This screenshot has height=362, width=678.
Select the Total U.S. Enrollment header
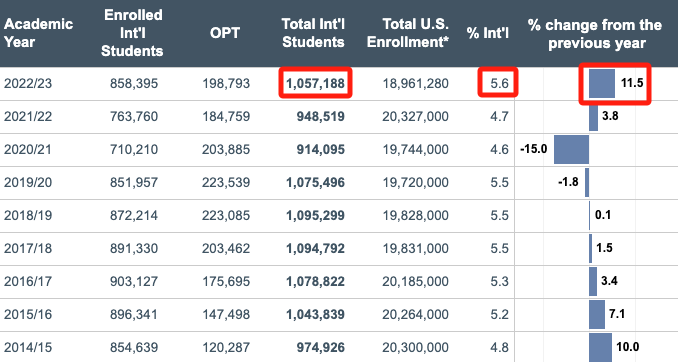pyautogui.click(x=408, y=33)
